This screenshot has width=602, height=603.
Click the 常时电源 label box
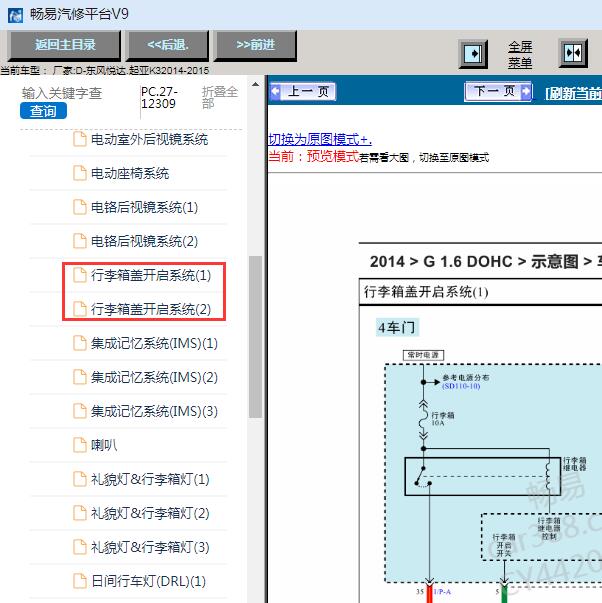tap(423, 355)
